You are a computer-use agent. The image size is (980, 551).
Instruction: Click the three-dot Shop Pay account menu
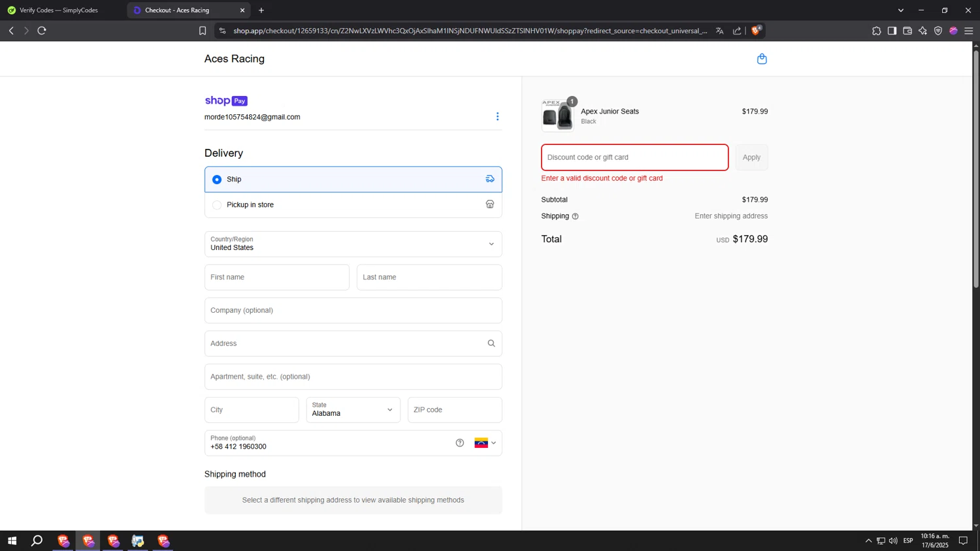497,116
